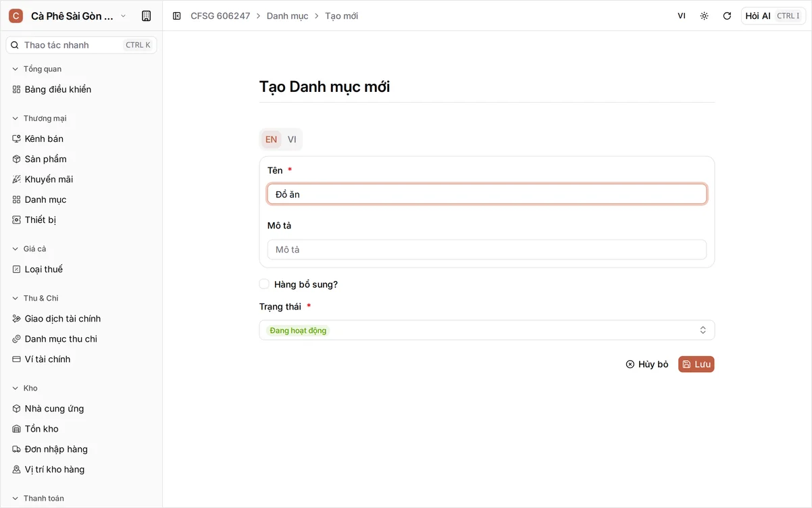Click the Cà Phê Sài Gòn logo avatar

coord(16,16)
